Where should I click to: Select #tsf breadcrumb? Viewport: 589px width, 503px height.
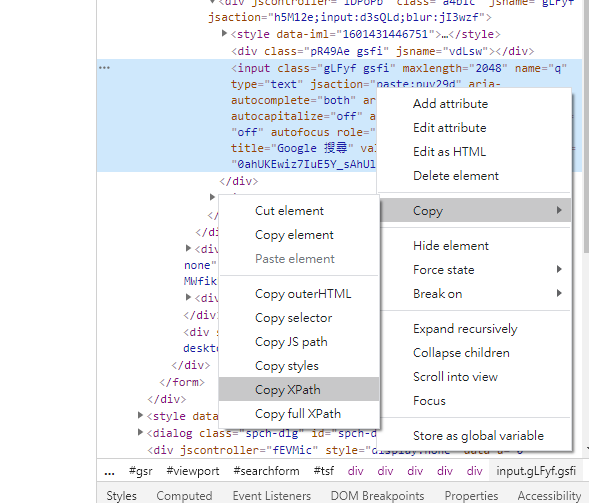[324, 471]
